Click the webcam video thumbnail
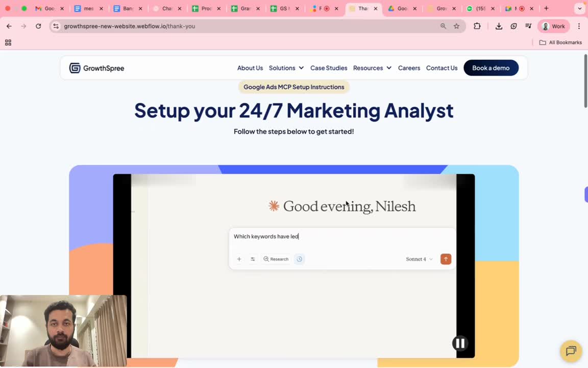This screenshot has height=368, width=588. tap(63, 331)
